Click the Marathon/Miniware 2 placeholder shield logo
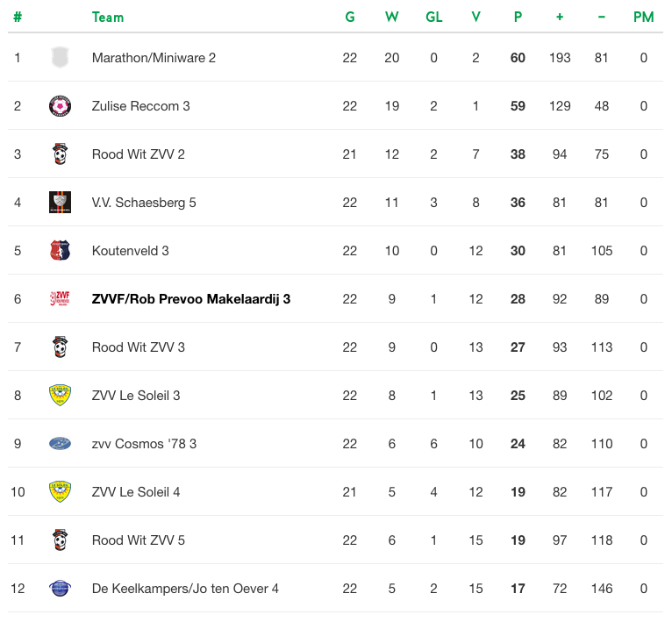Image resolution: width=672 pixels, height=629 pixels. (x=60, y=57)
